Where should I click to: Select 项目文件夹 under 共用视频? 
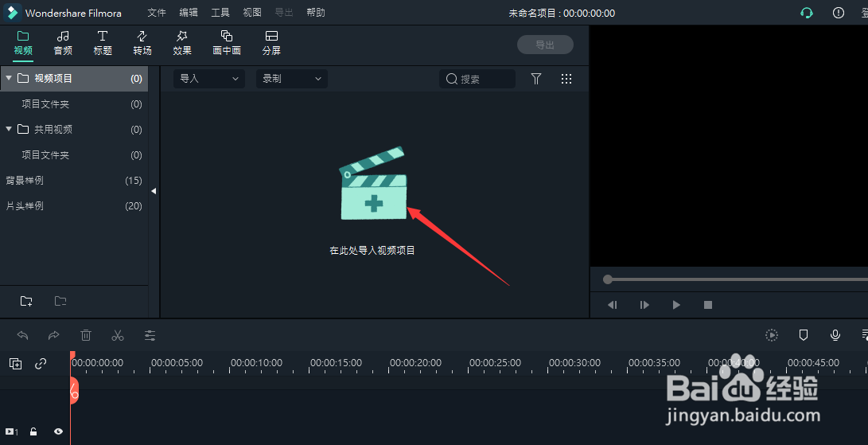coord(74,155)
